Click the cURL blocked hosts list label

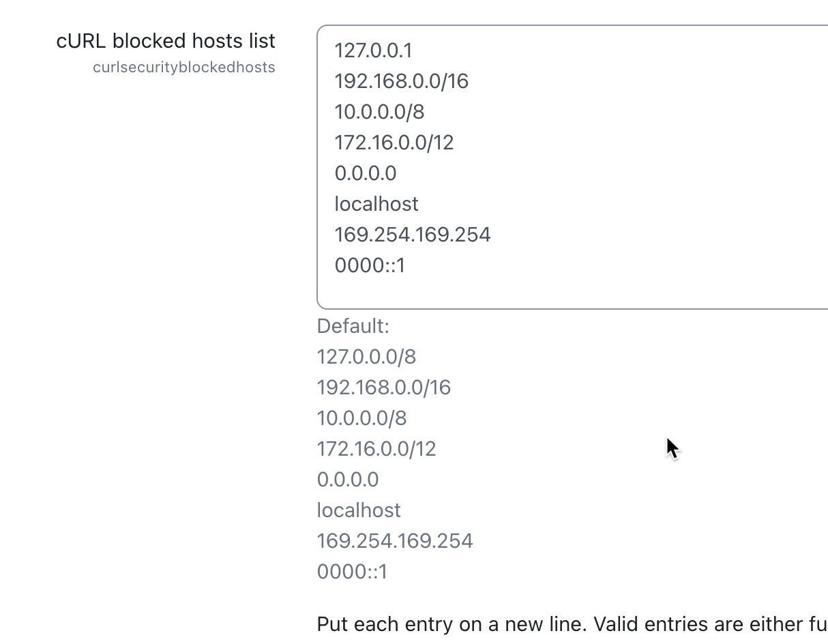pyautogui.click(x=166, y=41)
